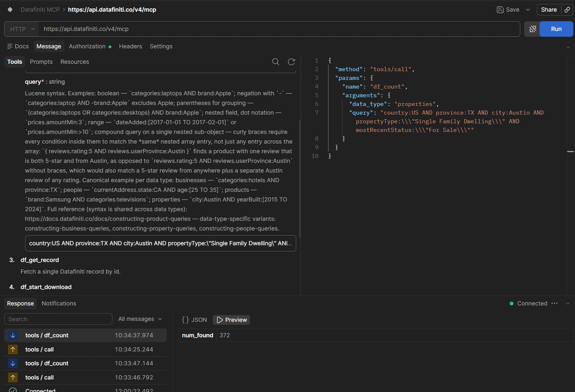This screenshot has height=392, width=575.
Task: Open the All messages filter dropdown
Action: click(140, 319)
